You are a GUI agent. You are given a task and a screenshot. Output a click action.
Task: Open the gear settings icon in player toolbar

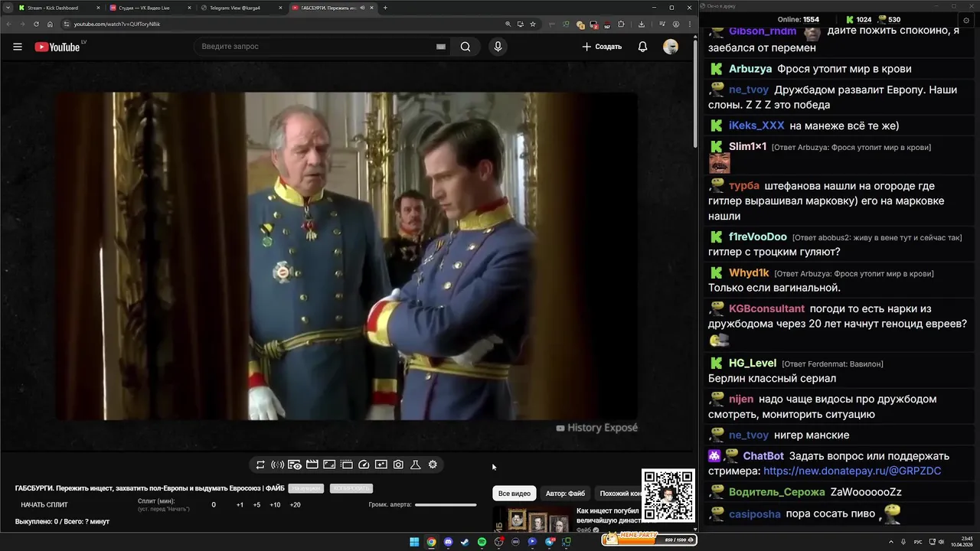click(x=433, y=465)
